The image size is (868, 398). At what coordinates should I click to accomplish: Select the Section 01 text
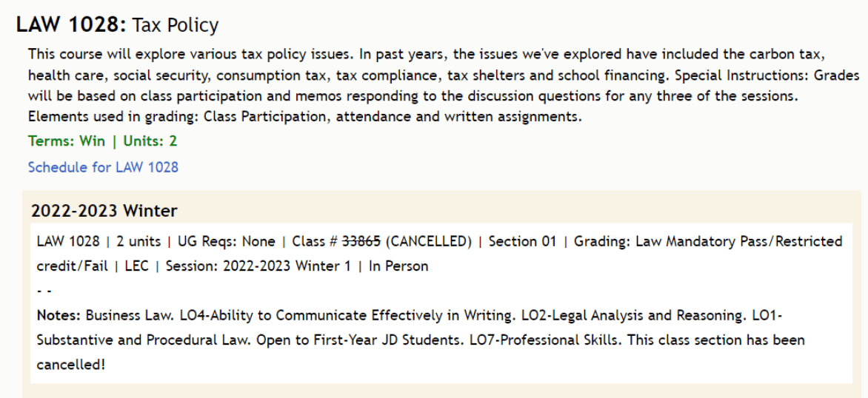[x=522, y=242]
